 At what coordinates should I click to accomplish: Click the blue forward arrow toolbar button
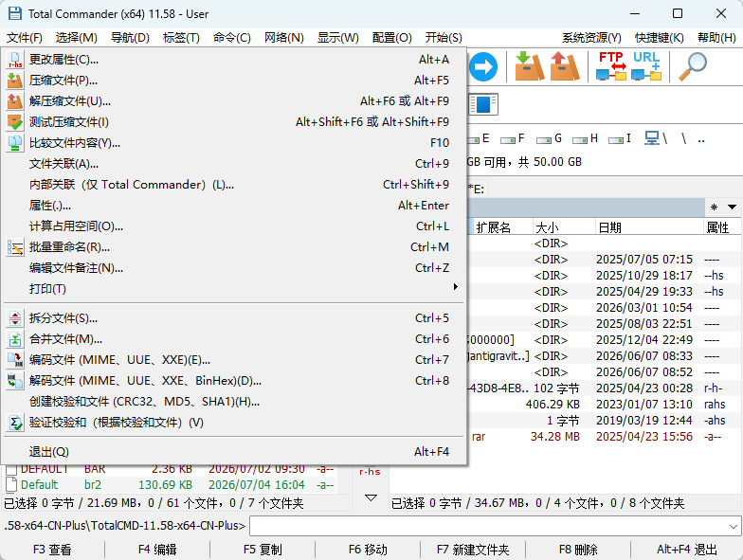click(x=483, y=66)
